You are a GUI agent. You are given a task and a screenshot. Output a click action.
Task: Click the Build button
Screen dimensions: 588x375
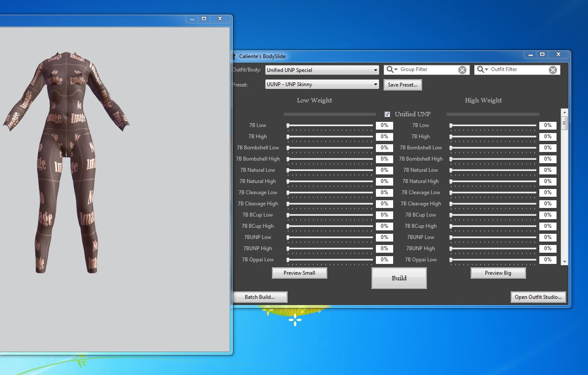399,278
